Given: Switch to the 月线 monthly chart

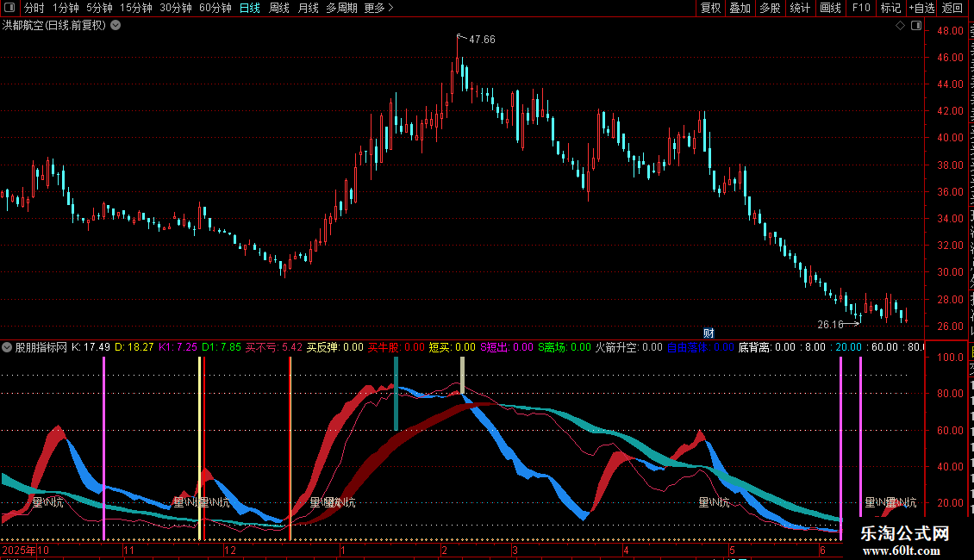Looking at the screenshot, I should pyautogui.click(x=308, y=8).
